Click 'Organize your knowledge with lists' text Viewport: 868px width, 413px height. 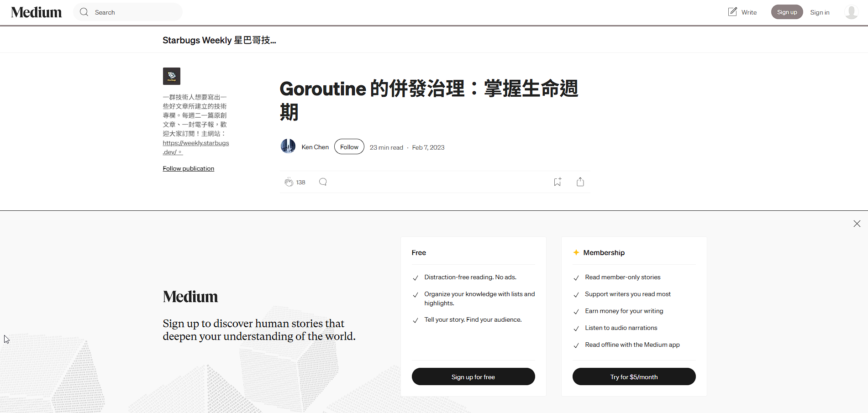click(x=479, y=298)
